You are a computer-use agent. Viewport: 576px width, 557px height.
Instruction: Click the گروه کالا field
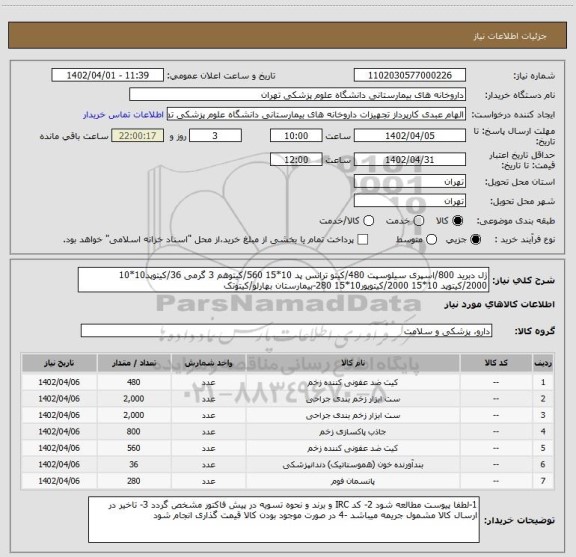click(x=286, y=331)
